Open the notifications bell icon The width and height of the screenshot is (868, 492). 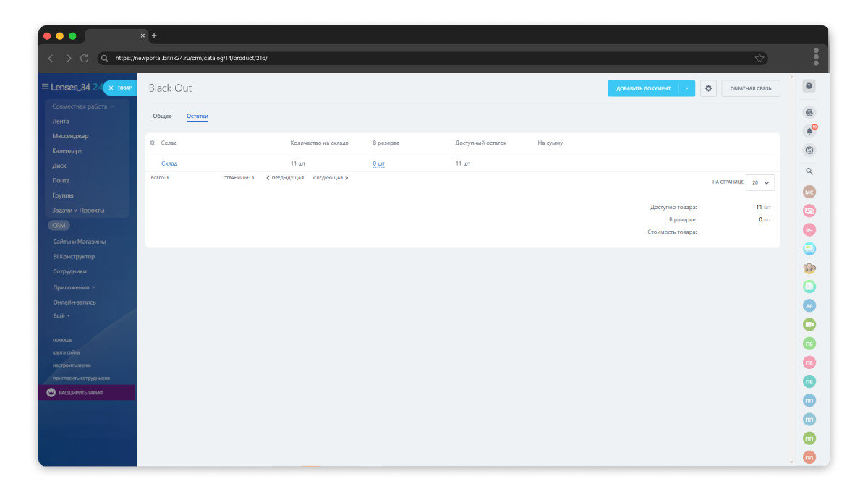click(809, 131)
